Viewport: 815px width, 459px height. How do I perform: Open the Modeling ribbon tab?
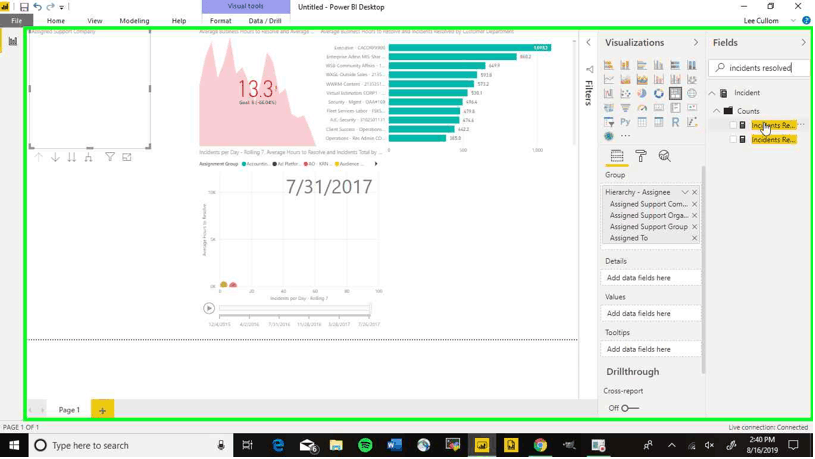pyautogui.click(x=134, y=21)
